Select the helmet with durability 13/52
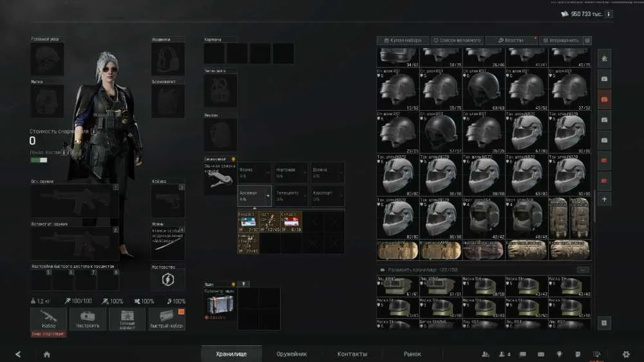 pos(398,89)
